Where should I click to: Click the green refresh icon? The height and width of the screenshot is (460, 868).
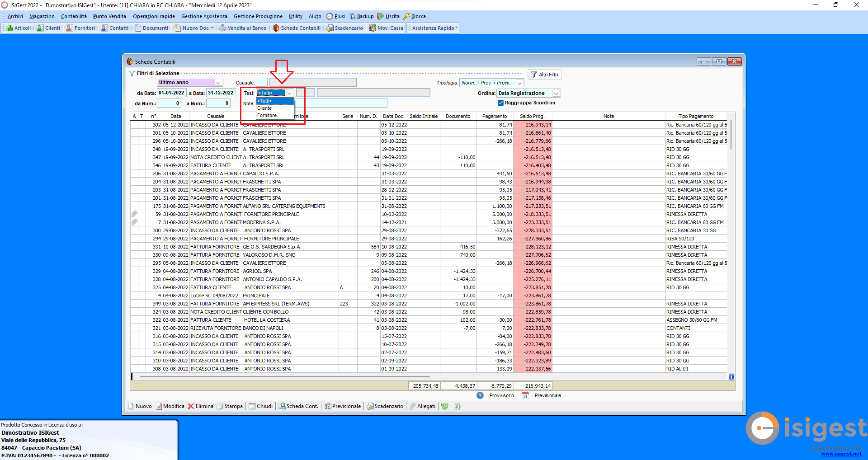[445, 406]
